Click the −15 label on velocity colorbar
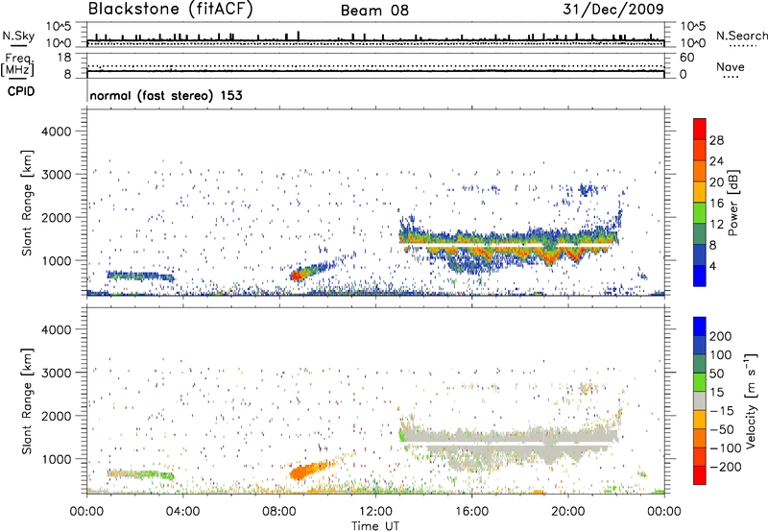This screenshot has width=768, height=532. tap(722, 411)
